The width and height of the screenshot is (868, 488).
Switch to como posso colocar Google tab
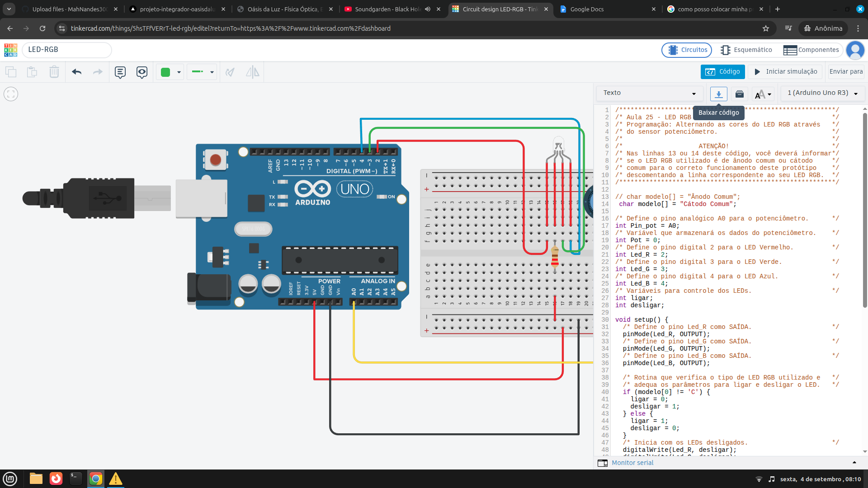(x=716, y=9)
